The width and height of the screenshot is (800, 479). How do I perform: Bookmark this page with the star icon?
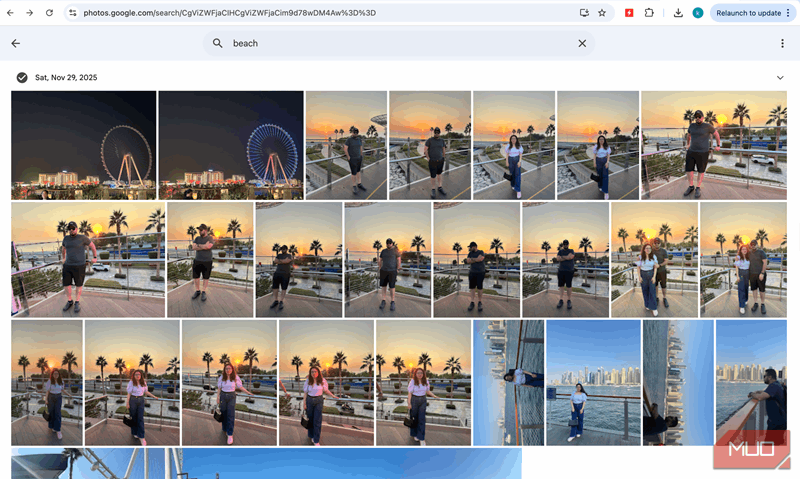tap(602, 13)
